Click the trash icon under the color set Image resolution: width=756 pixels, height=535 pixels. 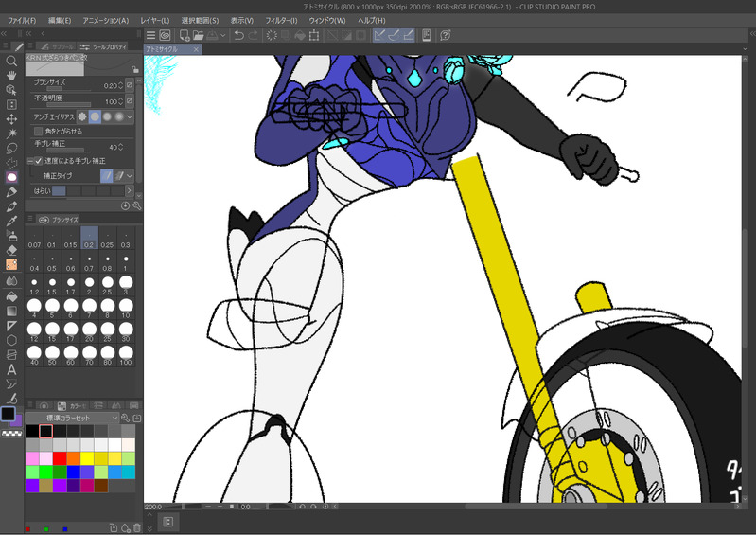(x=137, y=528)
